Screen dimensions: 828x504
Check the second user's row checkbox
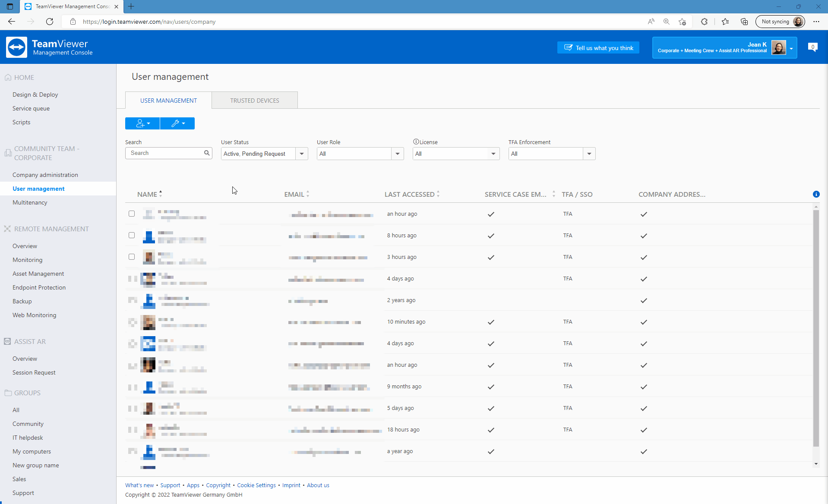click(x=132, y=235)
